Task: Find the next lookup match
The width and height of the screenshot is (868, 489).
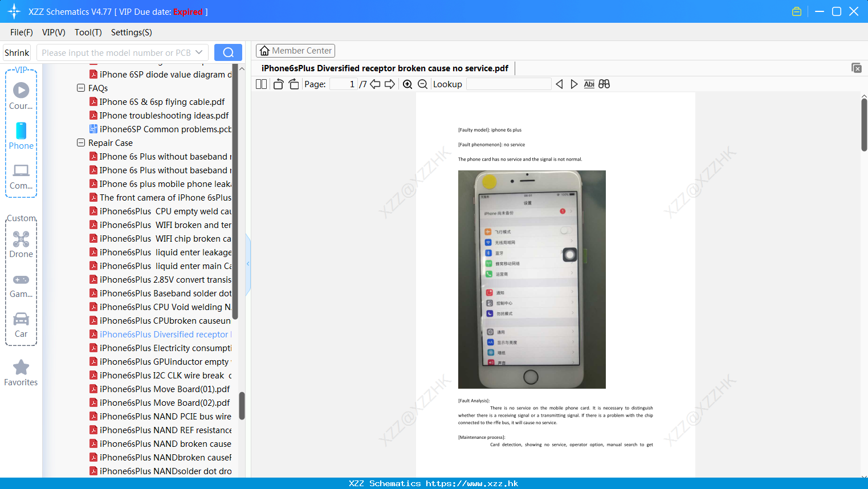Action: pyautogui.click(x=574, y=84)
